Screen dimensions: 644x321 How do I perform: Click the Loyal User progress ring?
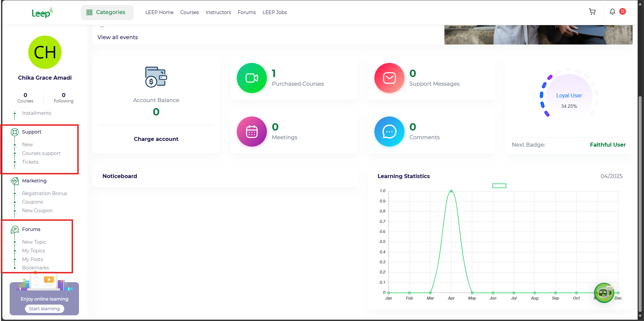(x=569, y=97)
